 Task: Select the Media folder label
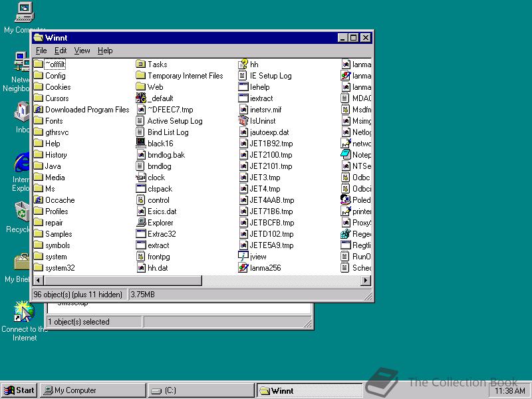(x=55, y=178)
